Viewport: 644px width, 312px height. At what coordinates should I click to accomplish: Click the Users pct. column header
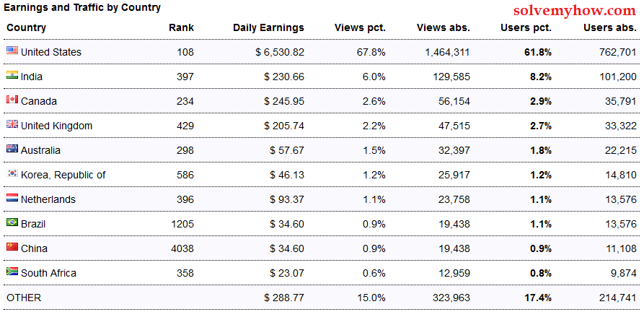(x=526, y=28)
